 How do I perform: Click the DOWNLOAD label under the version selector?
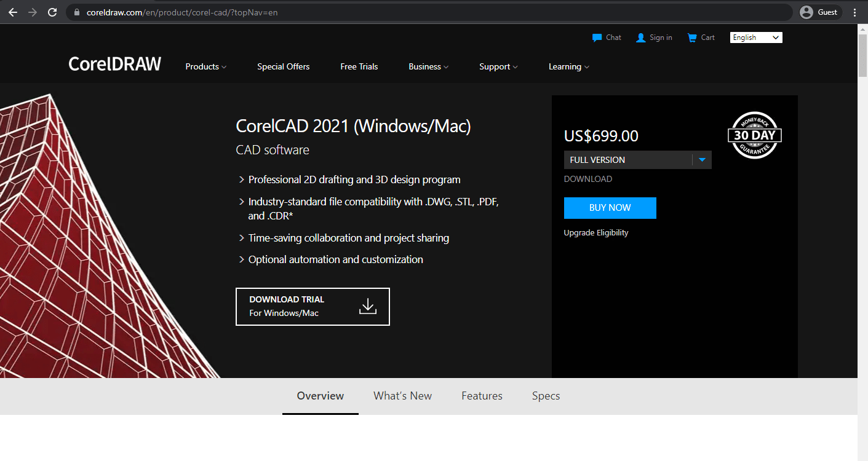coord(588,179)
